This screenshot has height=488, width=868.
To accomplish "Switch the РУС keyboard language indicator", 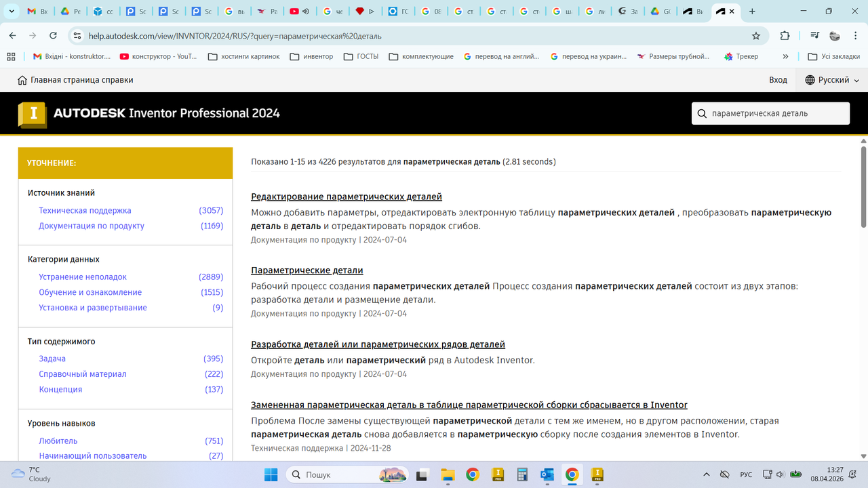I will point(745,474).
